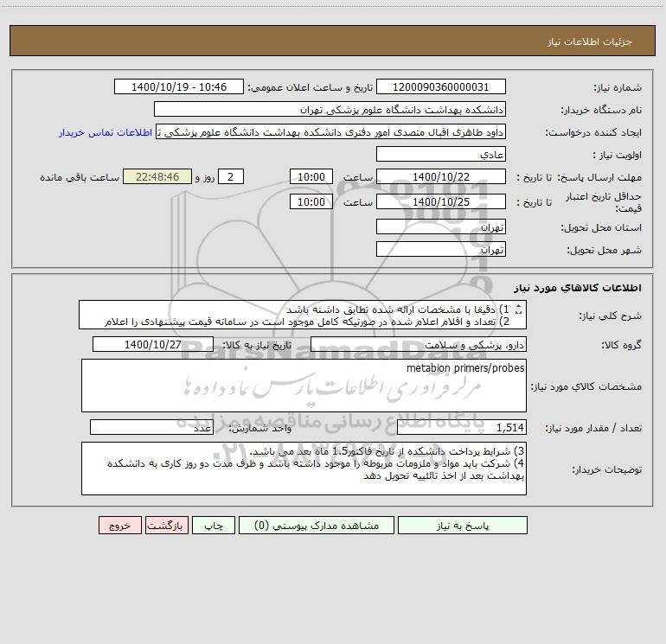Click the اطلاعات کالاهای مورد نیاز section heading

578,288
